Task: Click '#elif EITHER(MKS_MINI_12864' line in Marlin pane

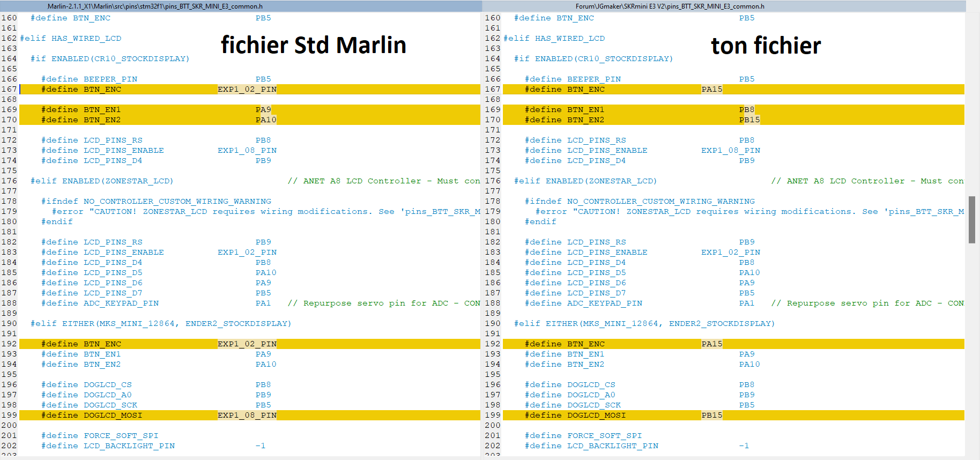Action: pyautogui.click(x=161, y=324)
